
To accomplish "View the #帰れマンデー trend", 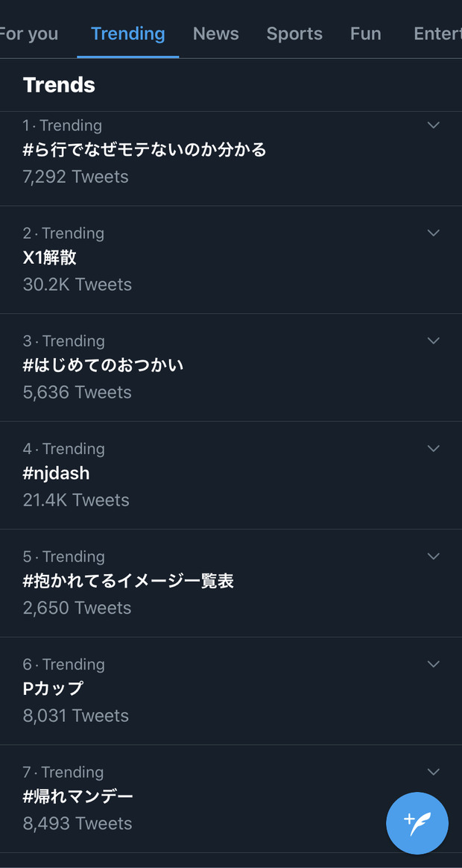I will coord(231,798).
